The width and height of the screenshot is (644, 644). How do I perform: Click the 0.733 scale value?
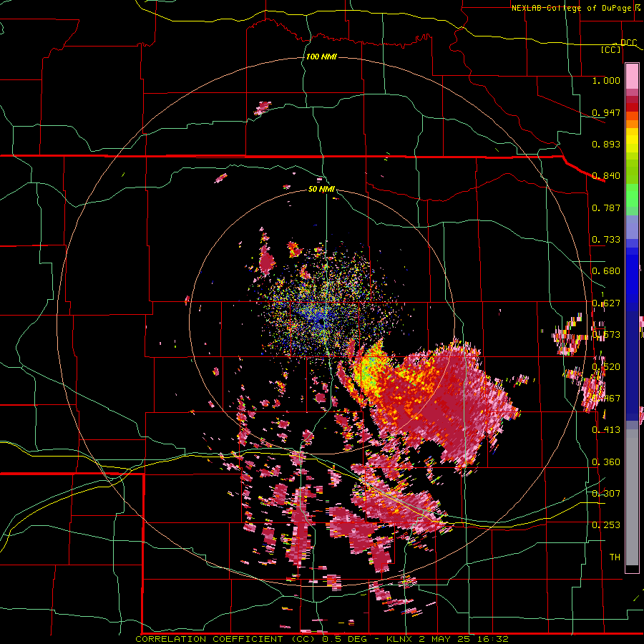point(606,240)
